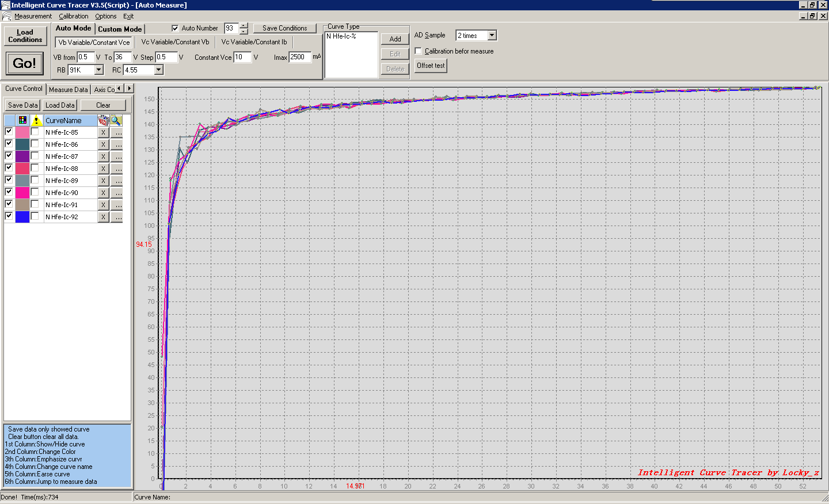Open the AD Sample times dropdown

coord(492,36)
